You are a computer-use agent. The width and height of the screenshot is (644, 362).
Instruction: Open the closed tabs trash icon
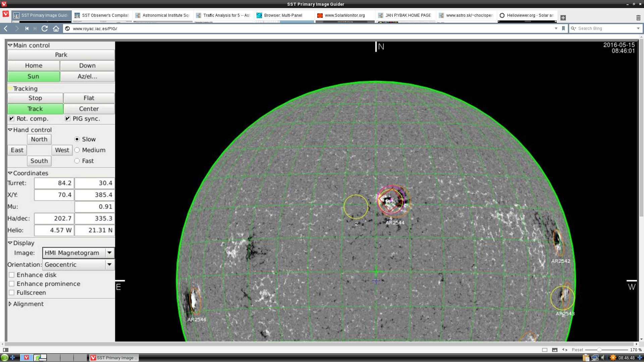point(638,17)
